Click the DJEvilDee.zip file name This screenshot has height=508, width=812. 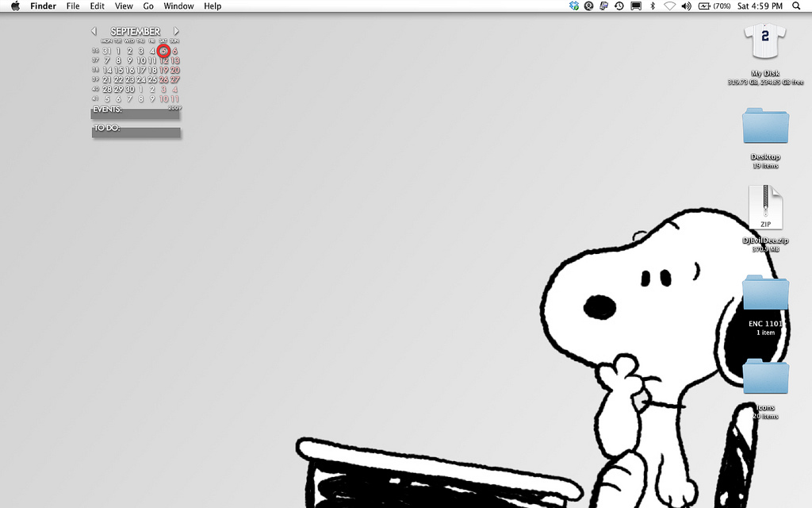click(x=765, y=241)
